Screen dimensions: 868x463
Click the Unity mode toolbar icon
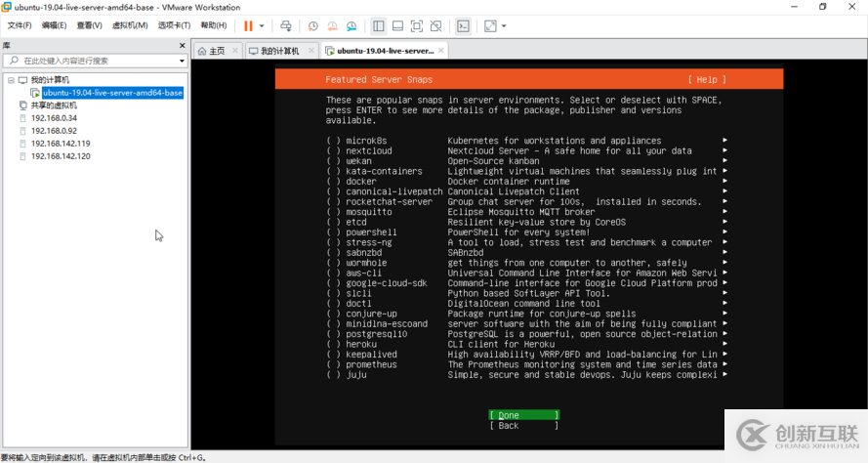pos(436,26)
